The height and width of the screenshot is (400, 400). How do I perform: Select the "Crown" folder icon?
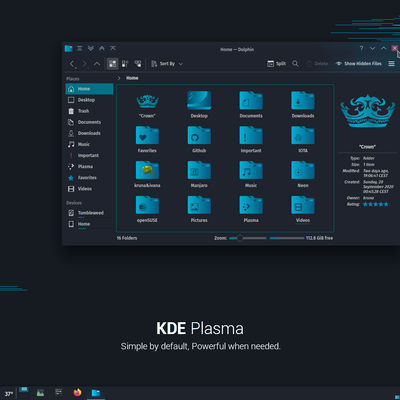[147, 101]
